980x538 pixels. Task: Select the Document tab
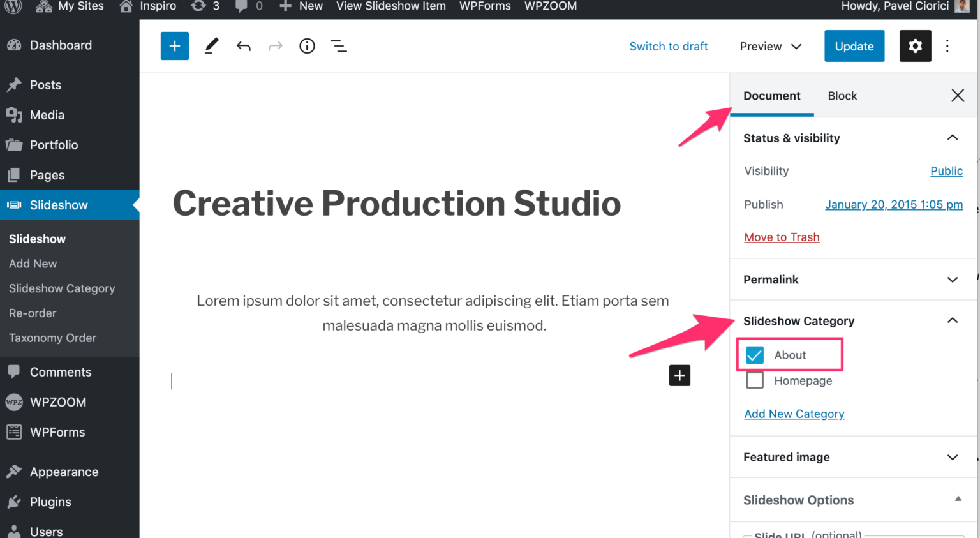click(771, 96)
